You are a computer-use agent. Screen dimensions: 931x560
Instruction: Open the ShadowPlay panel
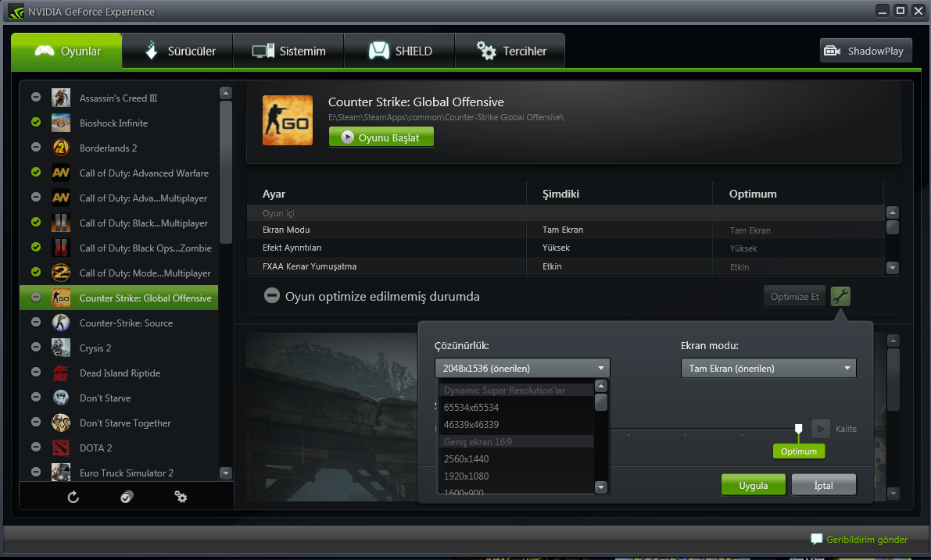coord(865,51)
